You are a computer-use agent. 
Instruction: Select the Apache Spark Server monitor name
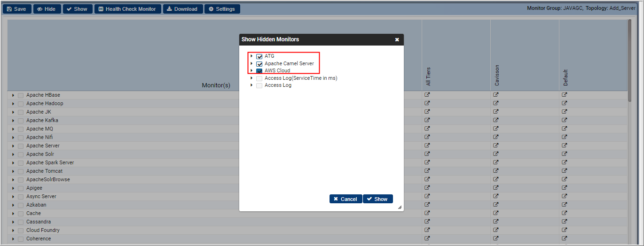click(x=50, y=162)
